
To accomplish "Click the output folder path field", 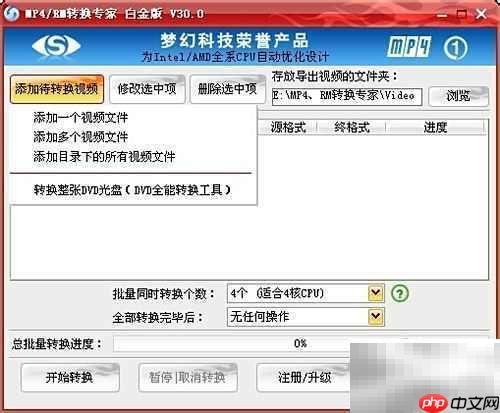I will point(347,96).
